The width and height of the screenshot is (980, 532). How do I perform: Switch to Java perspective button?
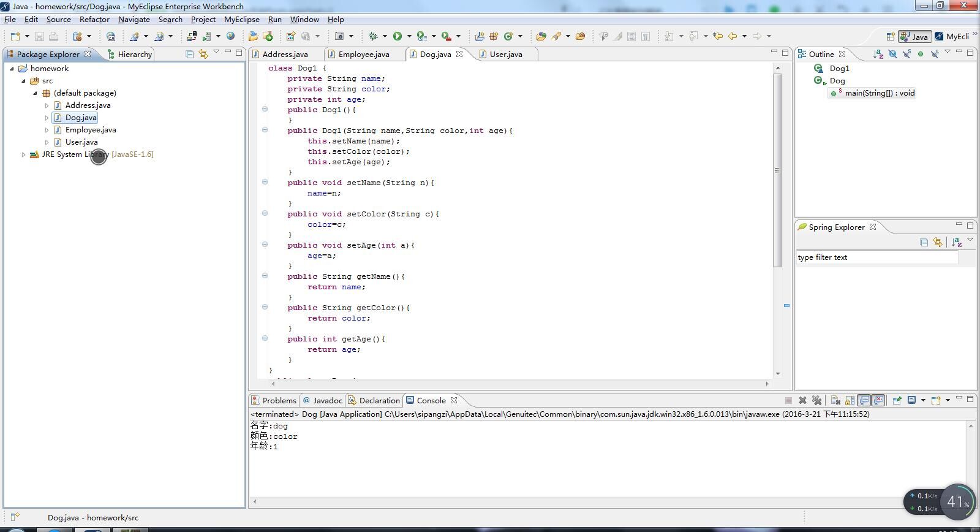(914, 37)
